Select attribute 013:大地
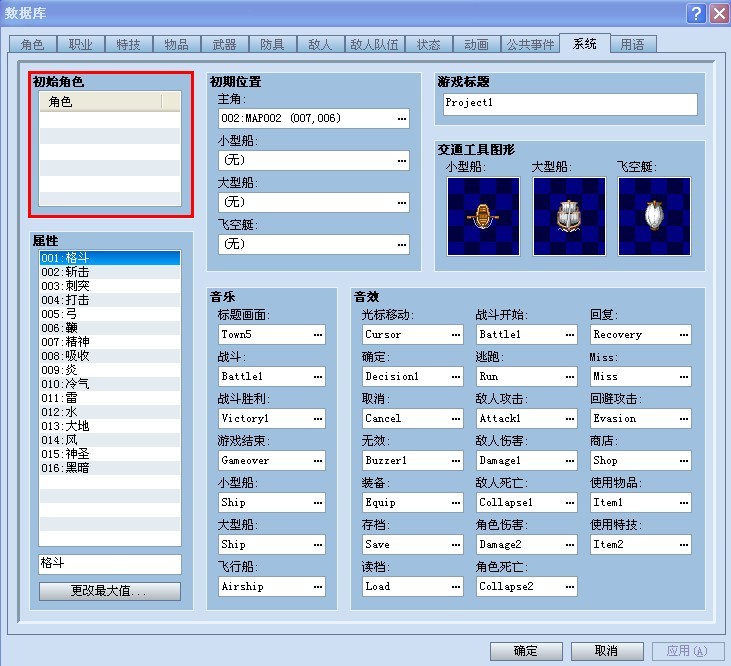This screenshot has width=731, height=666. [x=110, y=426]
